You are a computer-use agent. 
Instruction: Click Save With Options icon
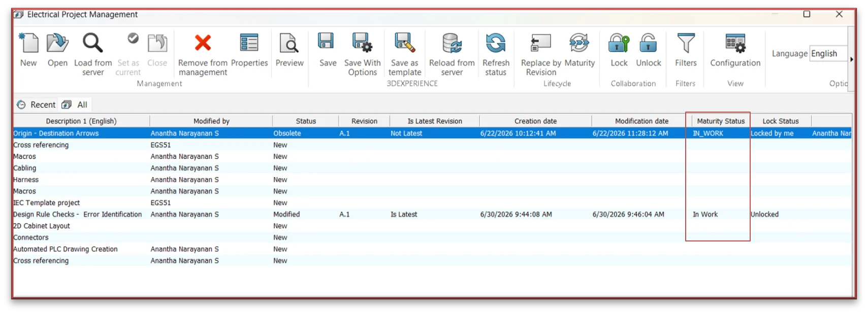click(x=362, y=43)
